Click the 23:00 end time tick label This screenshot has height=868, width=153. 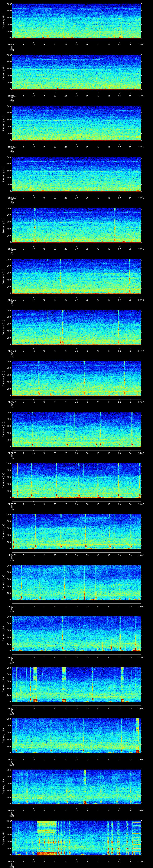tap(141, 453)
